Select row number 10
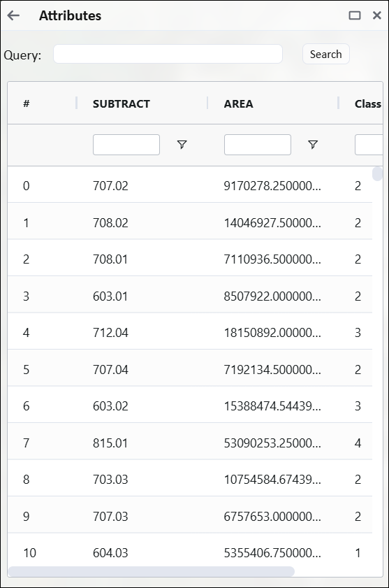 coord(29,553)
